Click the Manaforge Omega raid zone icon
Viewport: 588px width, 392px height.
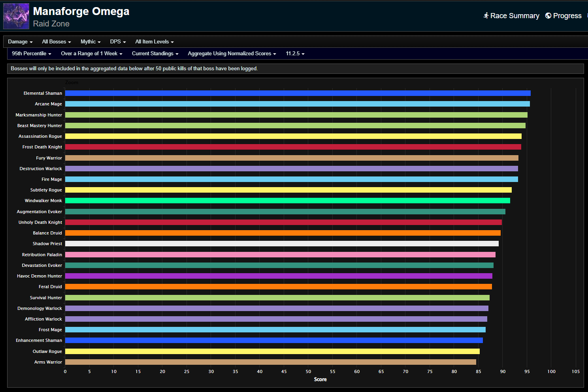click(x=16, y=16)
